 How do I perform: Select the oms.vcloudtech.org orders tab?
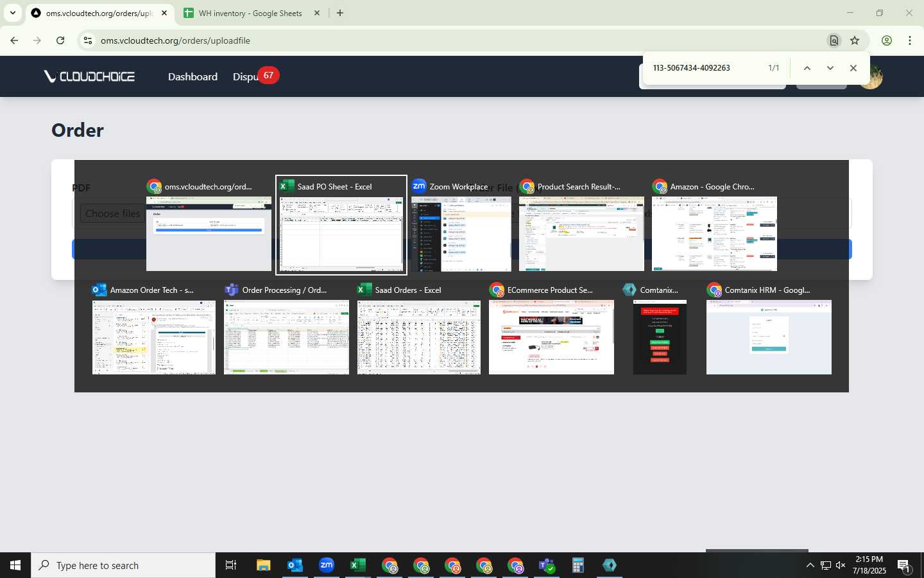click(99, 13)
